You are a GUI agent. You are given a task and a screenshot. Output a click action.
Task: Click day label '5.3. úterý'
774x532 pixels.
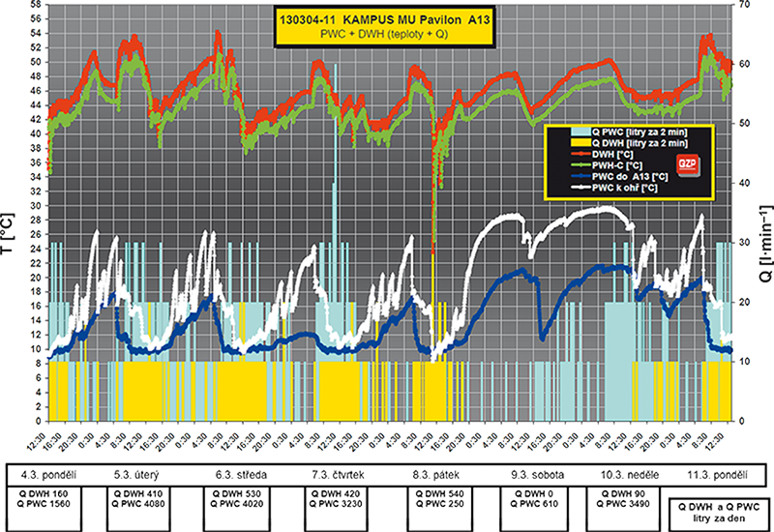pyautogui.click(x=136, y=475)
